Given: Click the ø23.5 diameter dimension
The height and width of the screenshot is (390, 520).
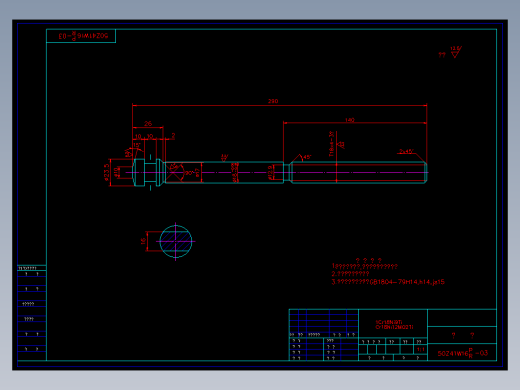Looking at the screenshot, I should (x=106, y=172).
